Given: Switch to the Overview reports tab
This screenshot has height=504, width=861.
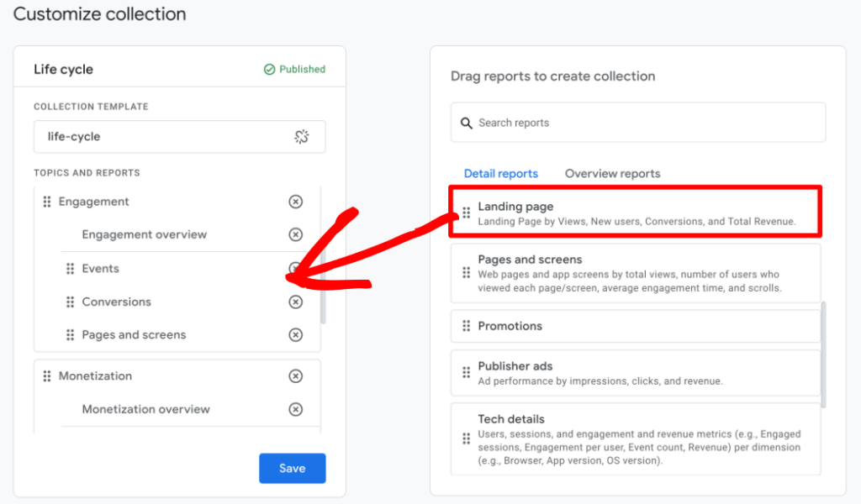Looking at the screenshot, I should click(x=612, y=173).
